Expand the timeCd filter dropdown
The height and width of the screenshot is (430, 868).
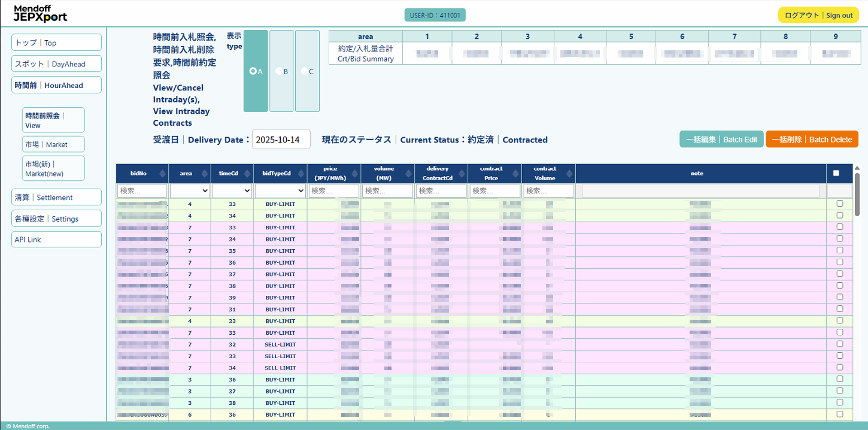point(232,190)
